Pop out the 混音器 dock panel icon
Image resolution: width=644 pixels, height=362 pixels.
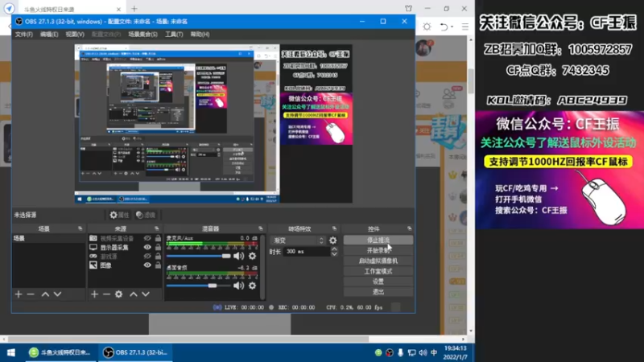click(260, 228)
